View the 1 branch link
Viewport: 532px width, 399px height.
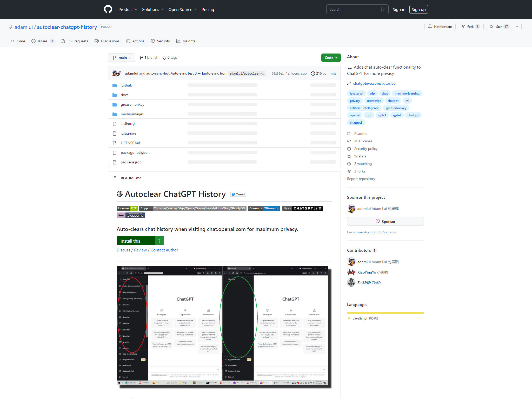pos(149,58)
